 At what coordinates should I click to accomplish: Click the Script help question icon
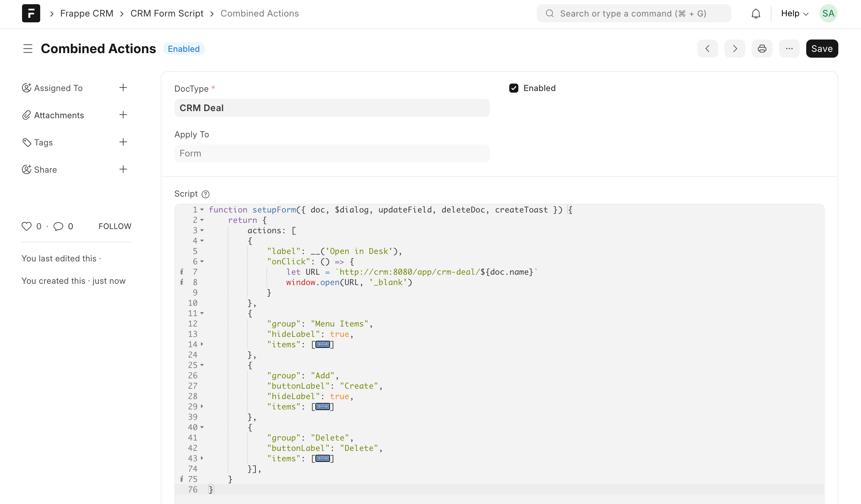(205, 194)
